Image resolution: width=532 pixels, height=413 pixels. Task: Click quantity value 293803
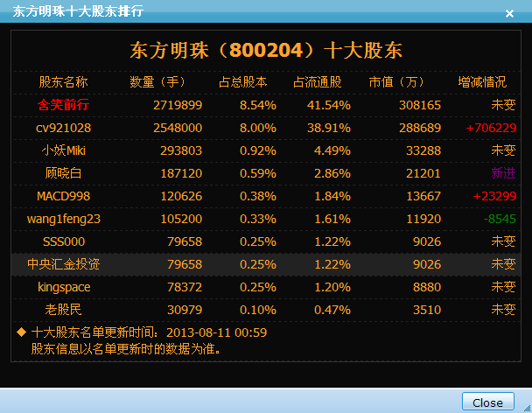[181, 150]
